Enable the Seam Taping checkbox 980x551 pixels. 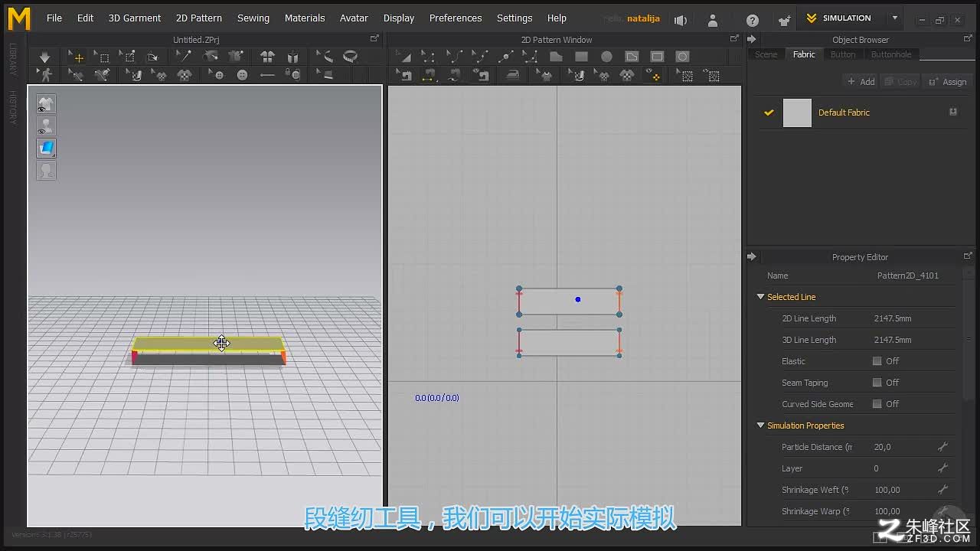click(x=877, y=383)
